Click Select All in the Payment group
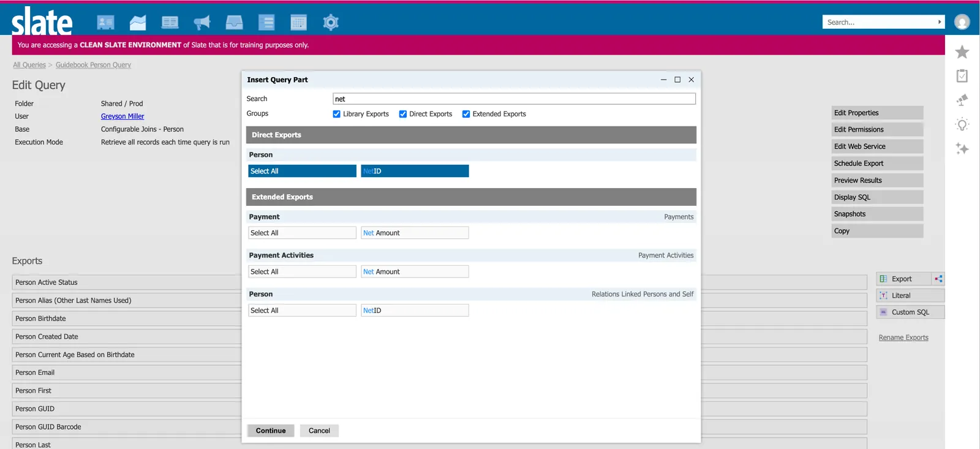980x449 pixels. (302, 233)
